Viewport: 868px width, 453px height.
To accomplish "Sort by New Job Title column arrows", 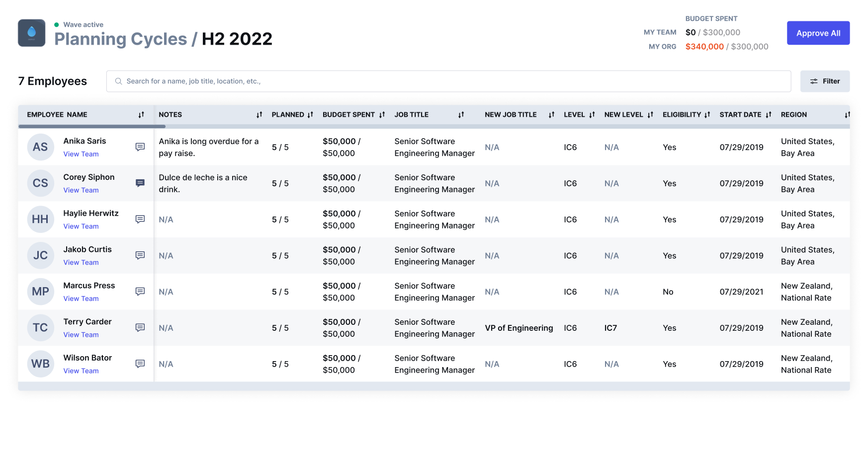I will (x=551, y=115).
